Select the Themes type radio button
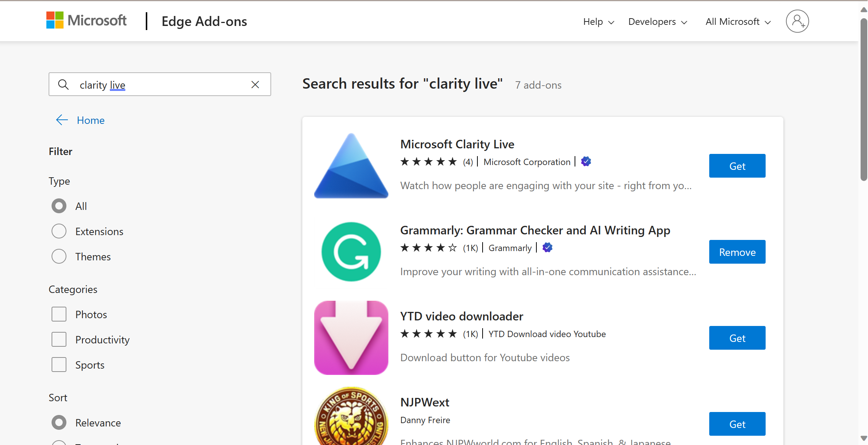 [59, 257]
